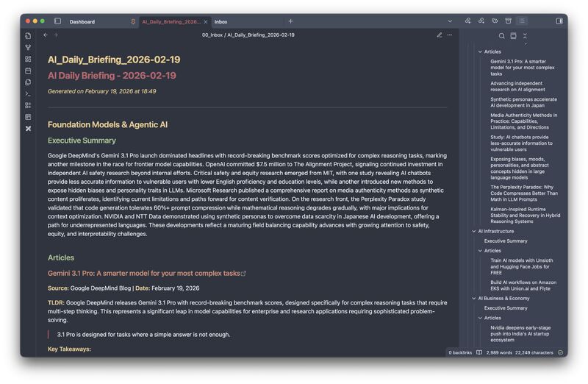Jump to Train AI models with Unsloth heading
The width and height of the screenshot is (588, 384).
(x=522, y=266)
